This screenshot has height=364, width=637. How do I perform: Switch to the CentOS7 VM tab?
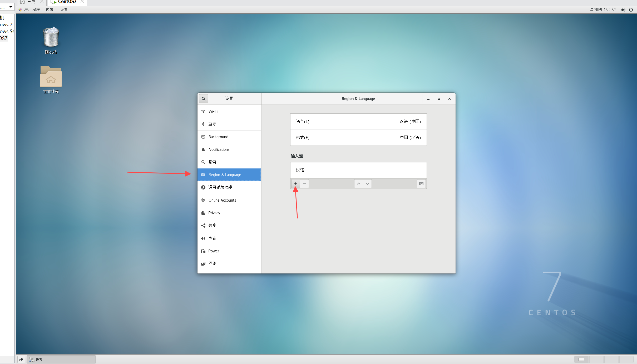67,2
